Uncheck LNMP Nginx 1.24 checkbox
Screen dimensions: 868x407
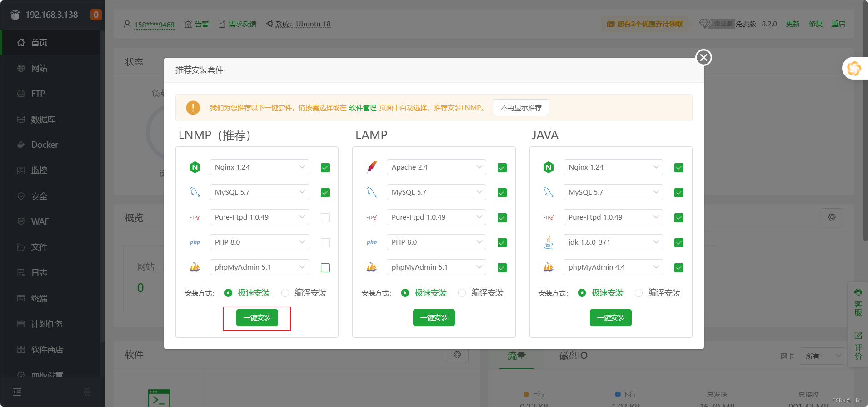tap(325, 168)
